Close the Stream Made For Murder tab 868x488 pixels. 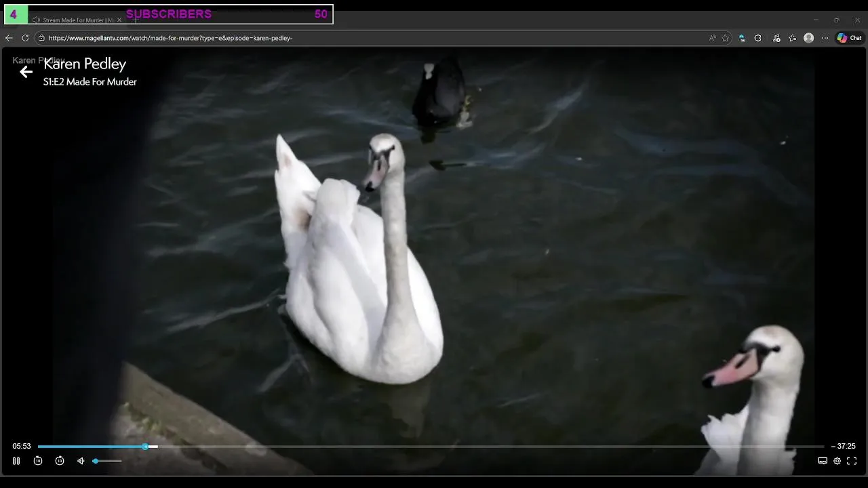click(119, 20)
